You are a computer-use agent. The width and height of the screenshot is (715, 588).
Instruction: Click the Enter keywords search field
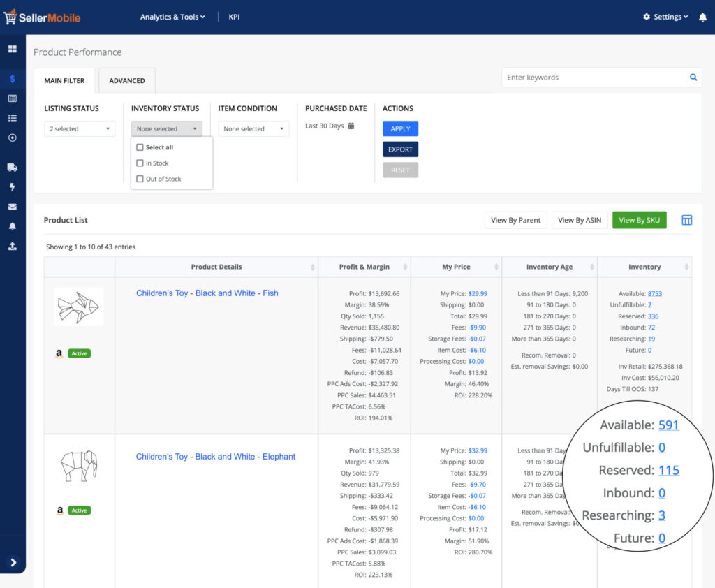[x=594, y=78]
